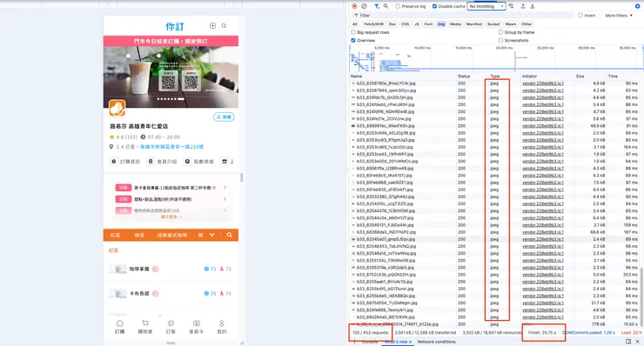Uncheck the Overview checkbox
This screenshot has width=644, height=346.
353,40
